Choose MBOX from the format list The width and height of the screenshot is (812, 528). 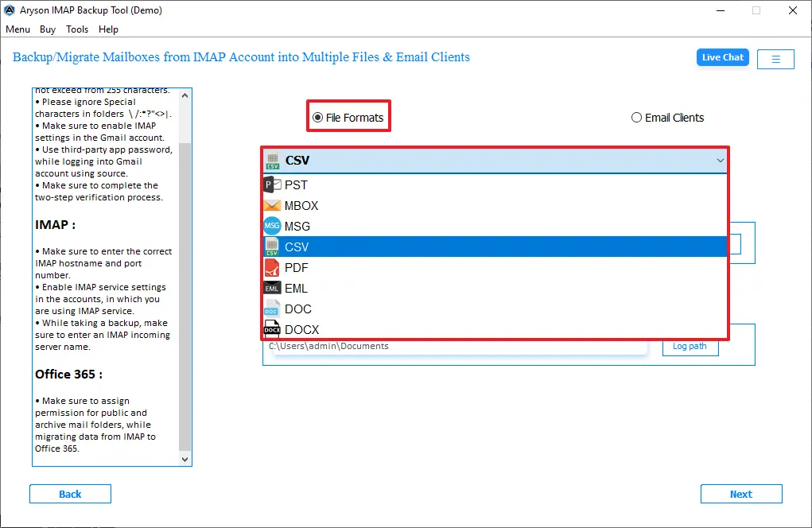pyautogui.click(x=495, y=205)
